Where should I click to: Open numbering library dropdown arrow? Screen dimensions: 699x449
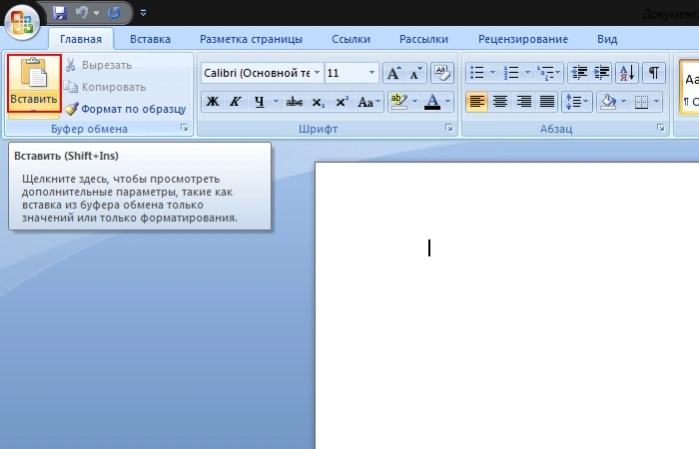pyautogui.click(x=527, y=73)
